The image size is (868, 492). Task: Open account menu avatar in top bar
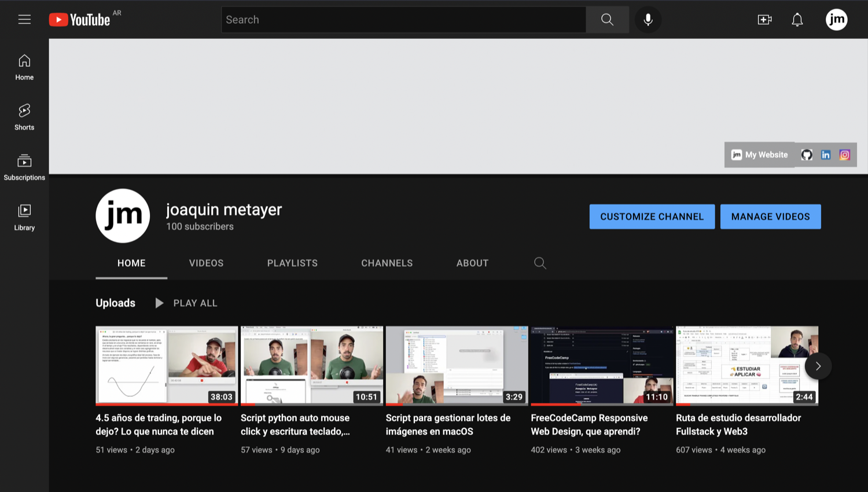click(x=836, y=20)
